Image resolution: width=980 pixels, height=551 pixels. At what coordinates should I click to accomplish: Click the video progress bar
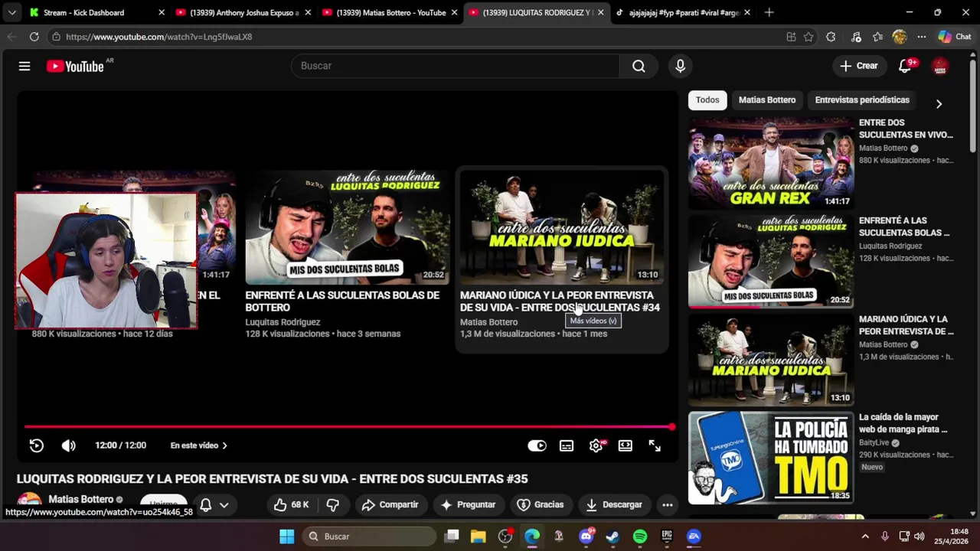(x=348, y=427)
